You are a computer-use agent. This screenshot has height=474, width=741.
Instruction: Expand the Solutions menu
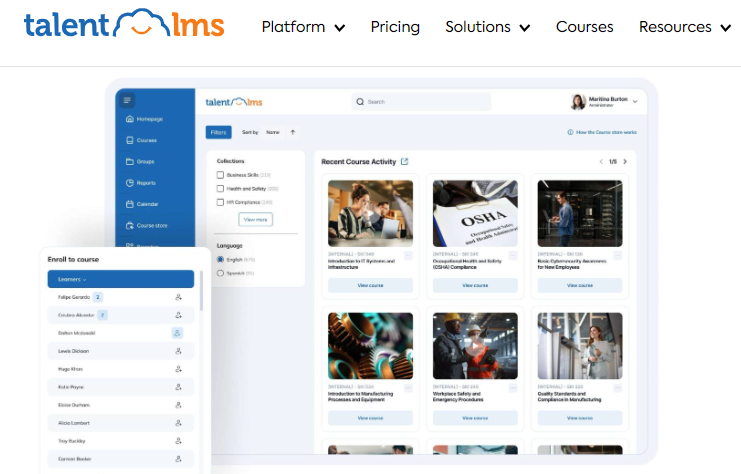(487, 27)
